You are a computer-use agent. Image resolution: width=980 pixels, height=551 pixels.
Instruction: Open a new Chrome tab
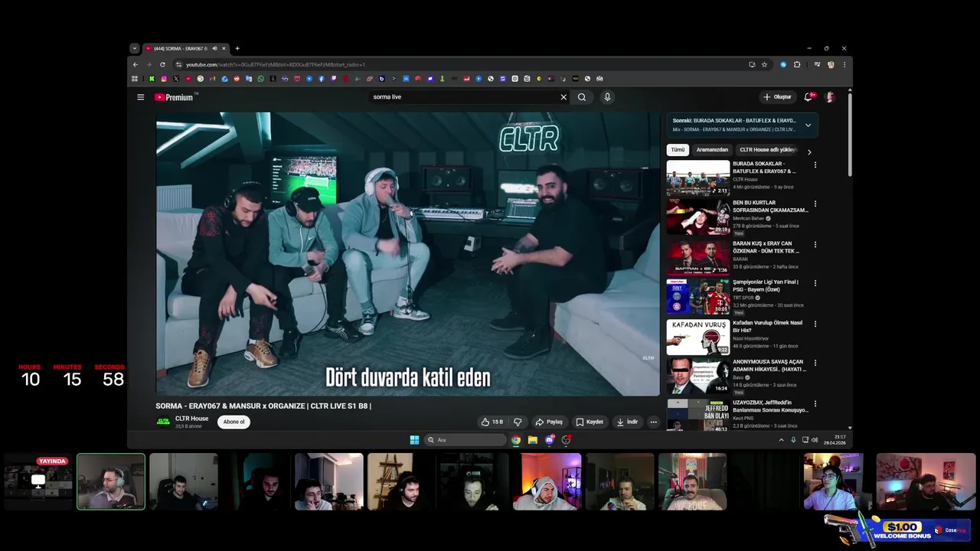click(x=237, y=48)
